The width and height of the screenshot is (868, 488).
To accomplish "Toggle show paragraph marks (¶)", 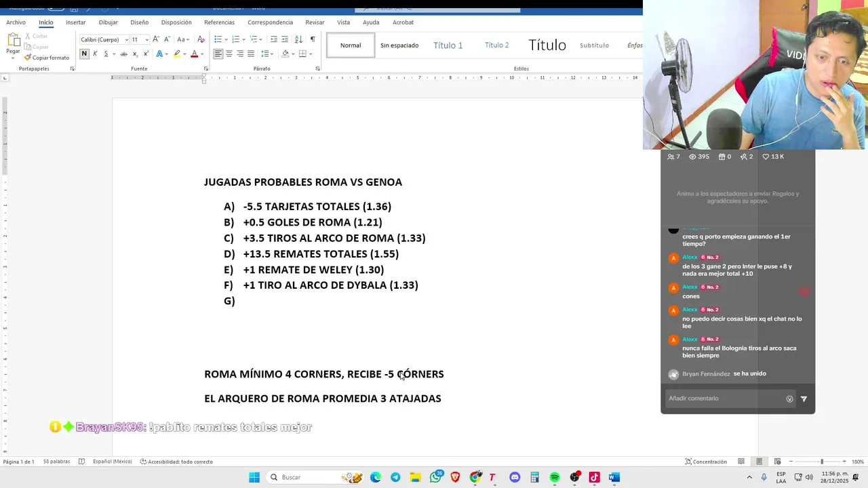I will (x=313, y=39).
